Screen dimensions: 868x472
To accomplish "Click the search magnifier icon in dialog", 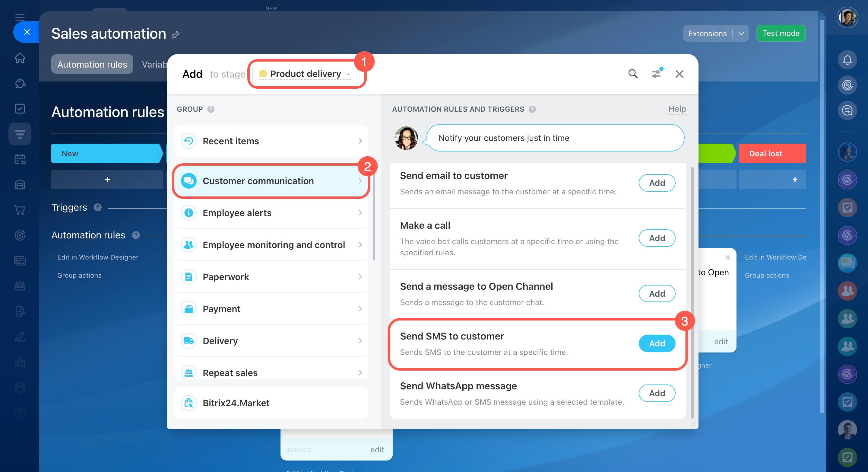I will tap(632, 74).
